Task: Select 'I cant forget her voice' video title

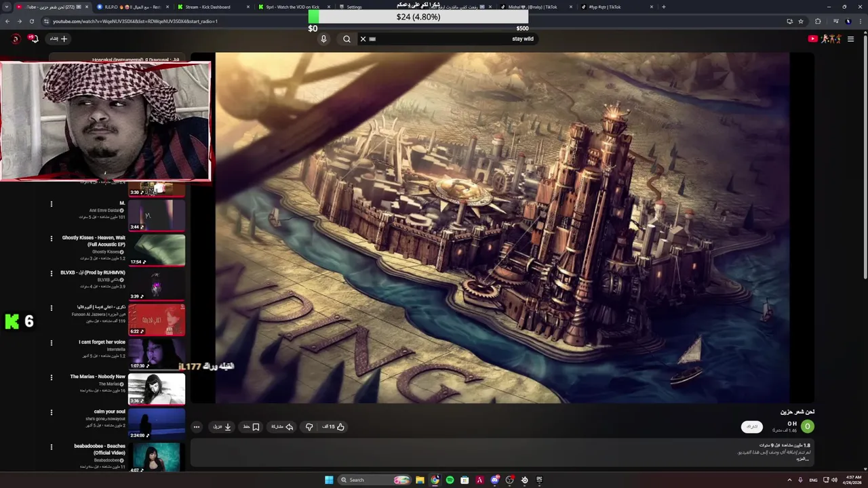Action: click(x=102, y=342)
